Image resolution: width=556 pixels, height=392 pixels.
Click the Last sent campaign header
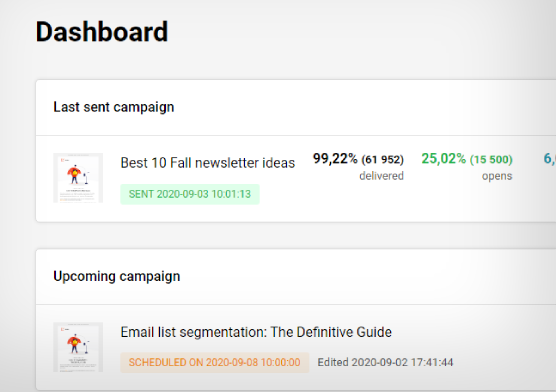pyautogui.click(x=113, y=107)
